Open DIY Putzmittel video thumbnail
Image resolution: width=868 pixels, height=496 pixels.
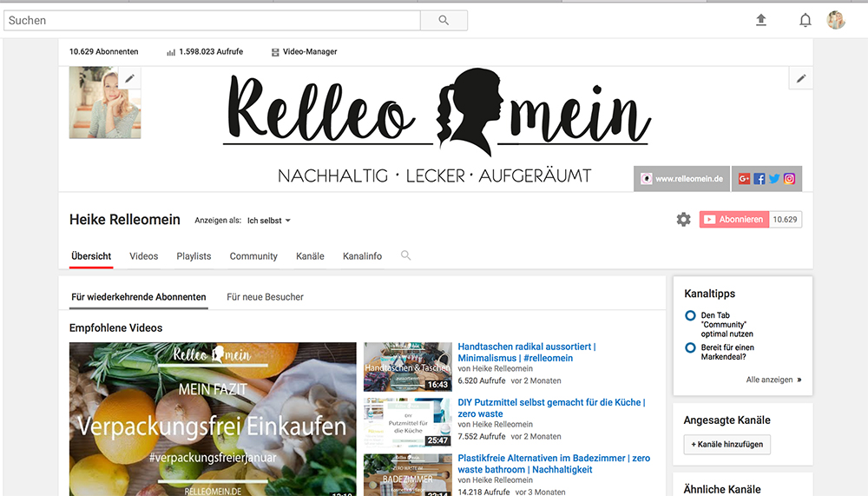click(x=408, y=422)
